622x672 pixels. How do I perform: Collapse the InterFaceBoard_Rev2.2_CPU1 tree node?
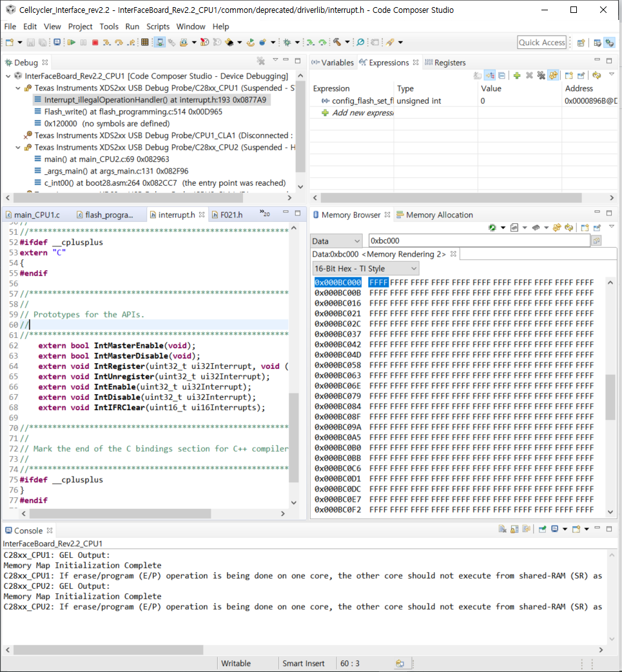click(x=8, y=76)
